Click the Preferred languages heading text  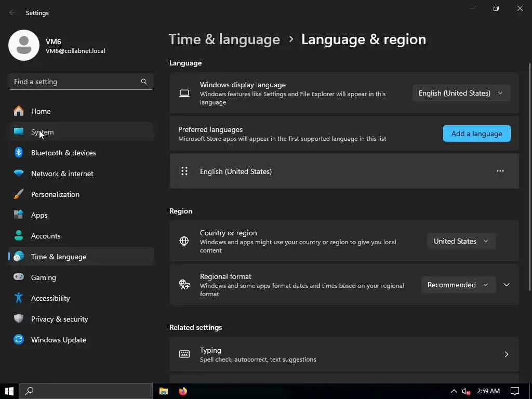click(x=210, y=129)
